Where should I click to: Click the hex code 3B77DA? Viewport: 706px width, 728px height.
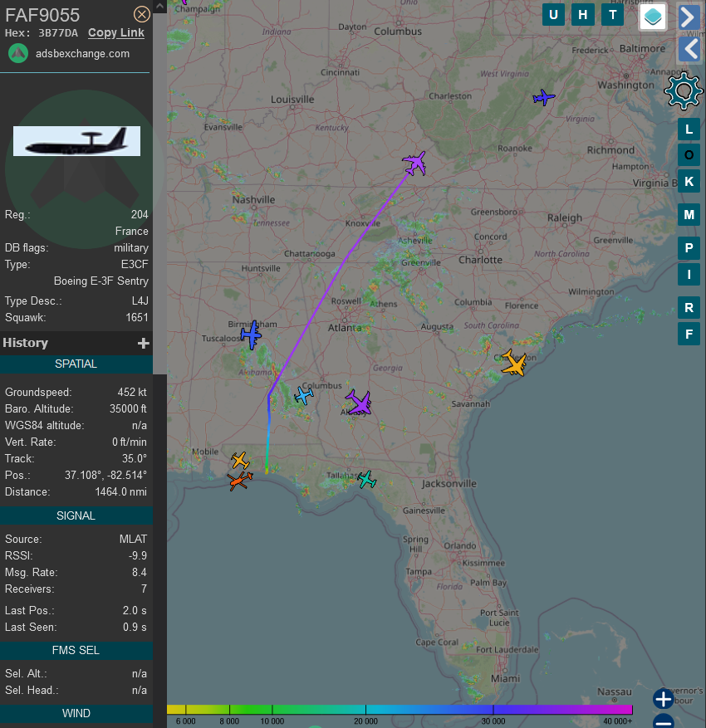57,33
